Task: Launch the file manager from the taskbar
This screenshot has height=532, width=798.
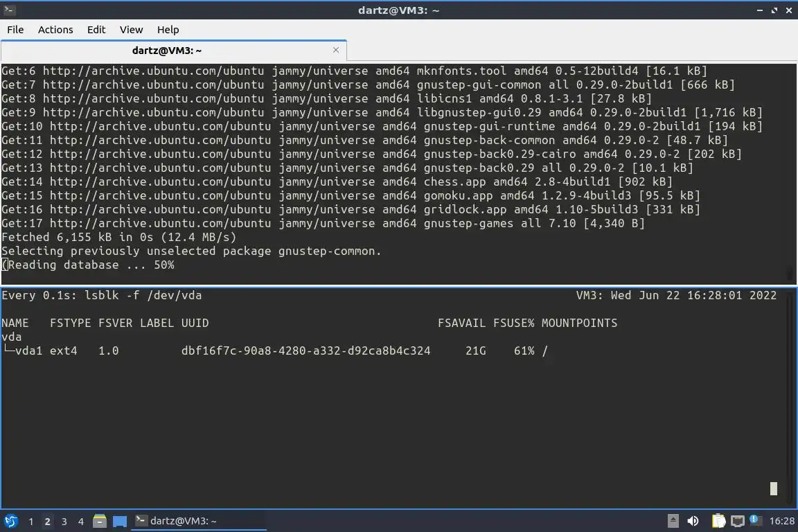Action: [x=100, y=521]
